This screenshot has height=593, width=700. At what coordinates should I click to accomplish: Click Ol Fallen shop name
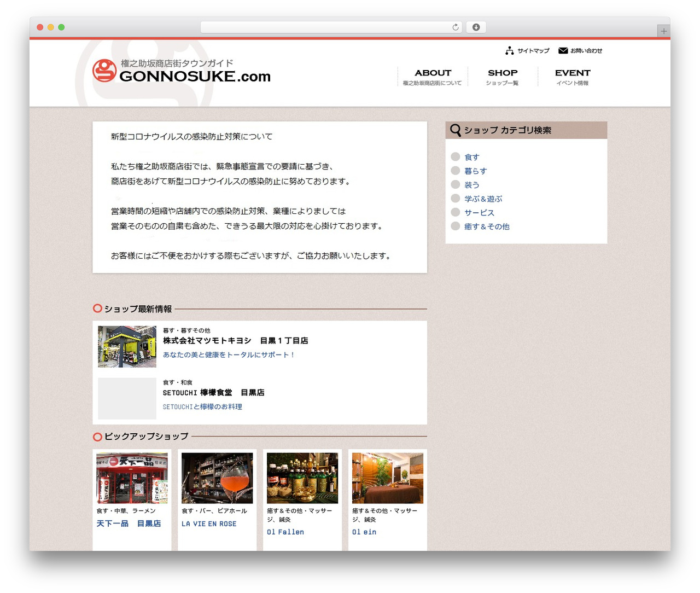[285, 532]
